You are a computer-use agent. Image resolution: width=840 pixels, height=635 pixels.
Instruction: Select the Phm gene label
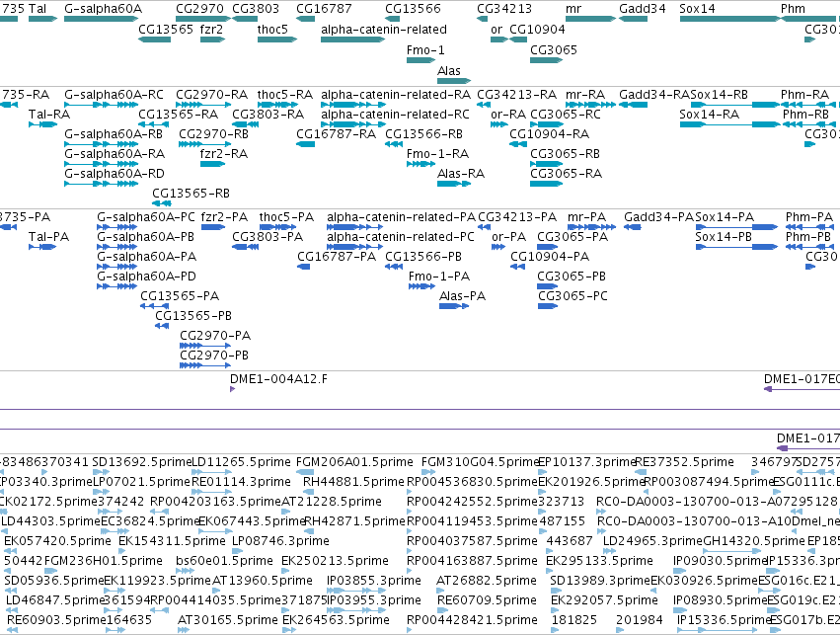coord(793,9)
